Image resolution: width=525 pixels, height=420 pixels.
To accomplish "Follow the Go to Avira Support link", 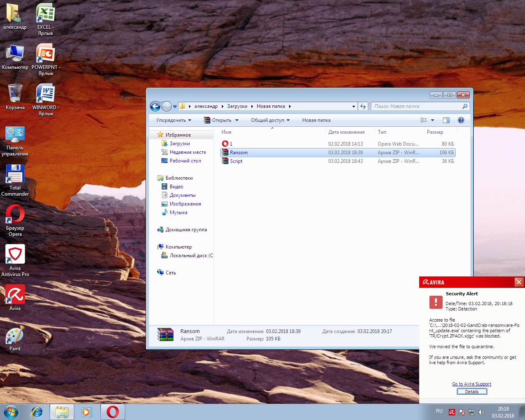I will click(x=471, y=384).
